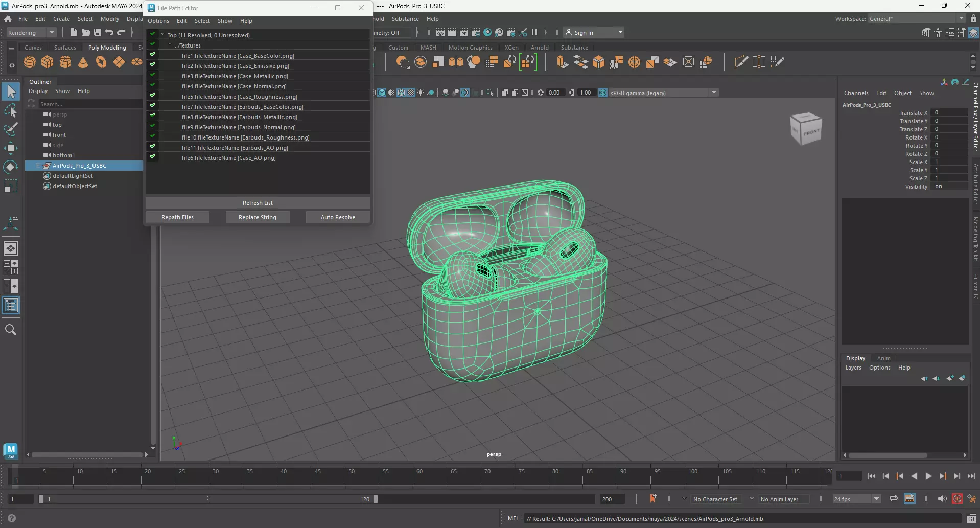Screen dimensions: 980x528
Task: Toggle the cached playback button
Action: [x=909, y=499]
